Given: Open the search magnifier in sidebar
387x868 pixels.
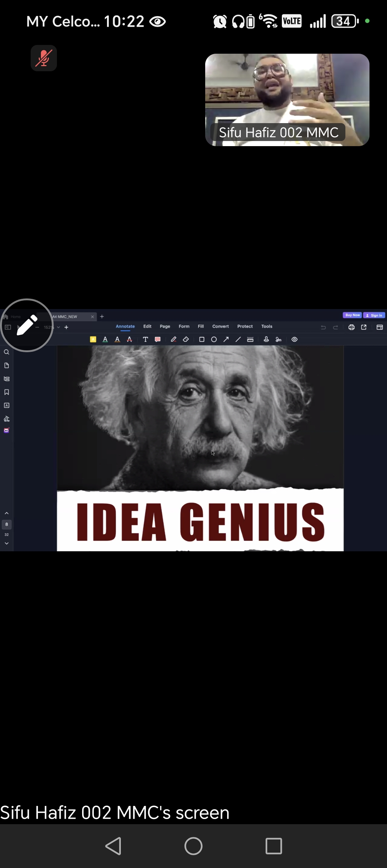Looking at the screenshot, I should click(x=7, y=352).
